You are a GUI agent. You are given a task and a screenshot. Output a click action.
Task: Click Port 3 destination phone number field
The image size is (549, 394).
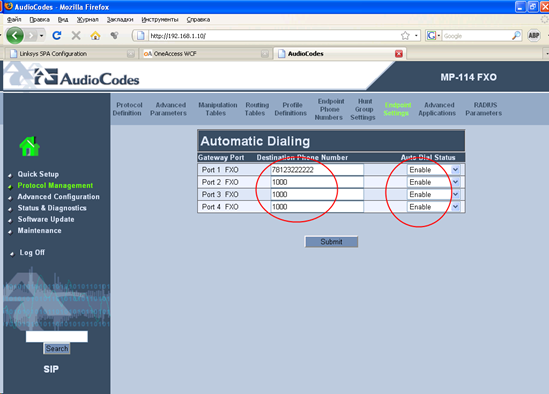317,194
